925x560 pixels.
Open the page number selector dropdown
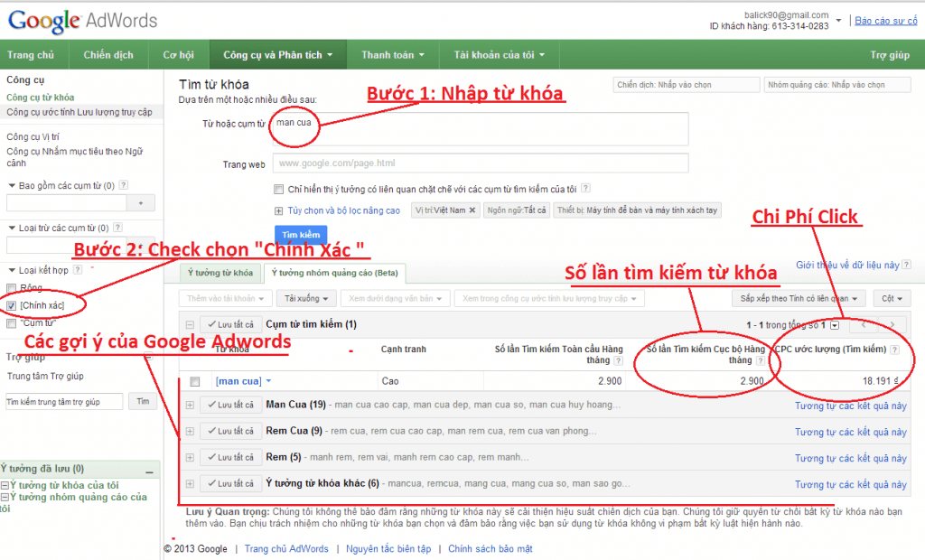pos(834,325)
